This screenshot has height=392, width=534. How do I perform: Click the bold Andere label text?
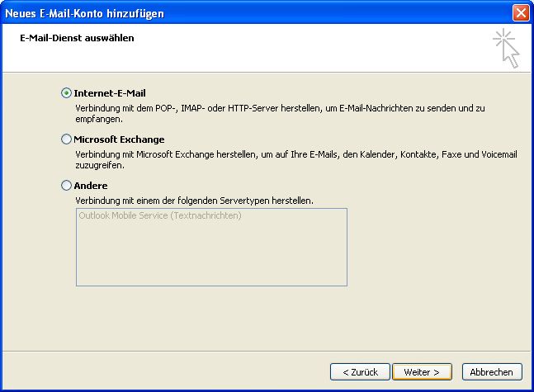[91, 186]
